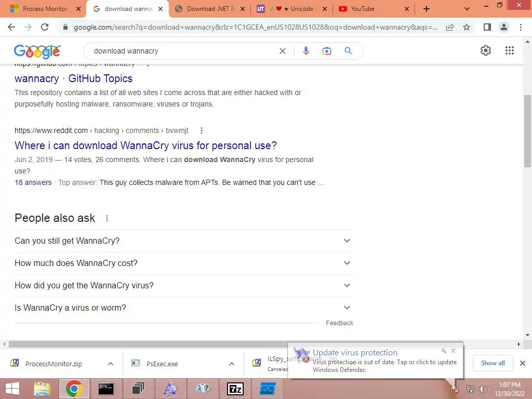Open more options for the reddit result

click(x=201, y=130)
